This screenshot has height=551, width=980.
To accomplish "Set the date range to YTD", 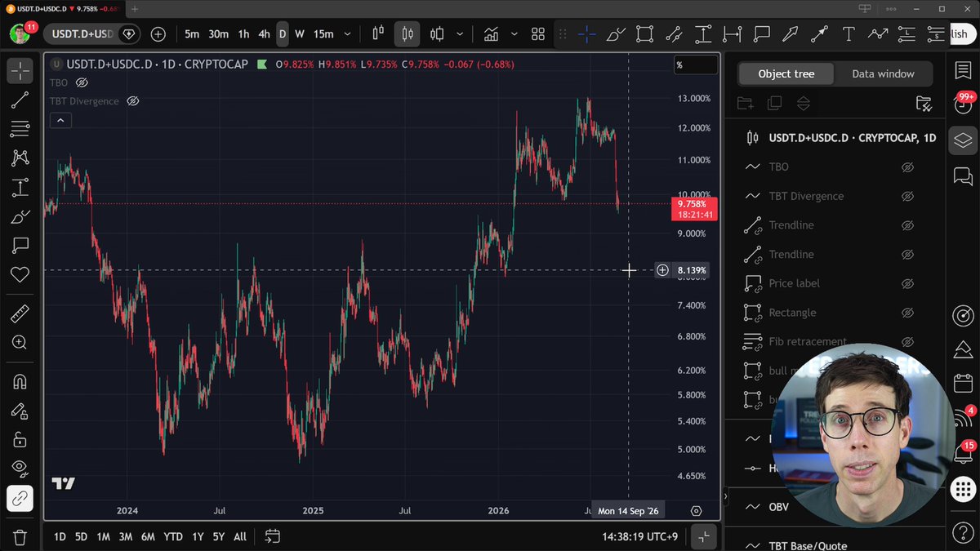I will point(173,536).
